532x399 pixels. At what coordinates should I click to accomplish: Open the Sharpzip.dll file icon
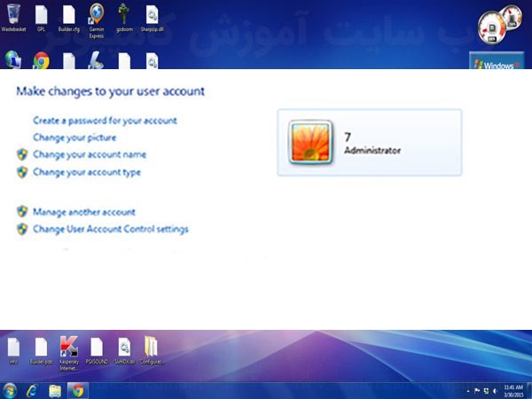click(152, 15)
